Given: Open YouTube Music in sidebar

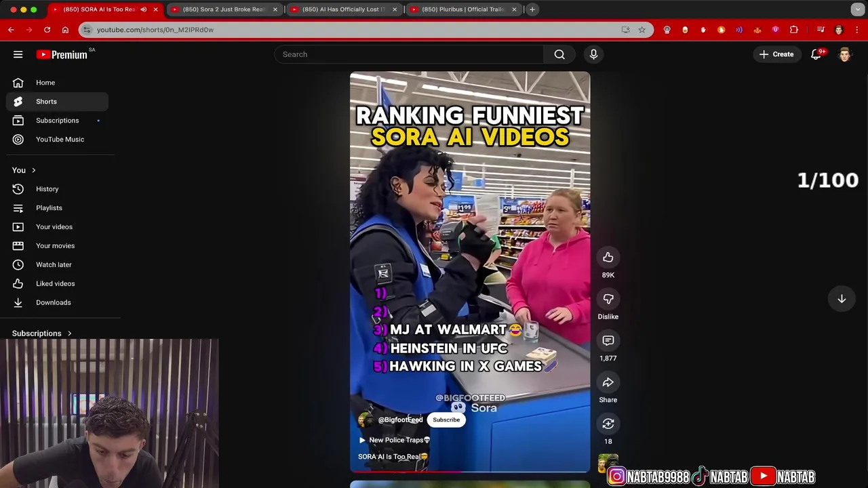Looking at the screenshot, I should tap(58, 140).
